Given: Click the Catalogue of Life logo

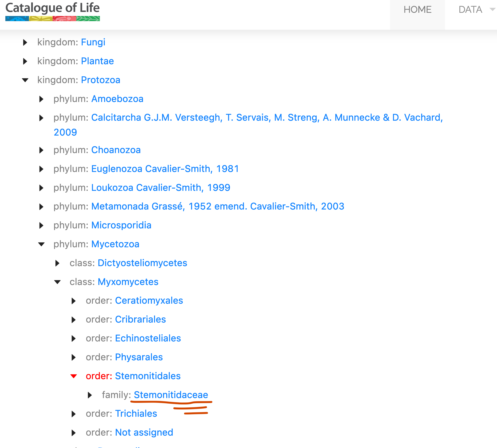Looking at the screenshot, I should click(52, 11).
